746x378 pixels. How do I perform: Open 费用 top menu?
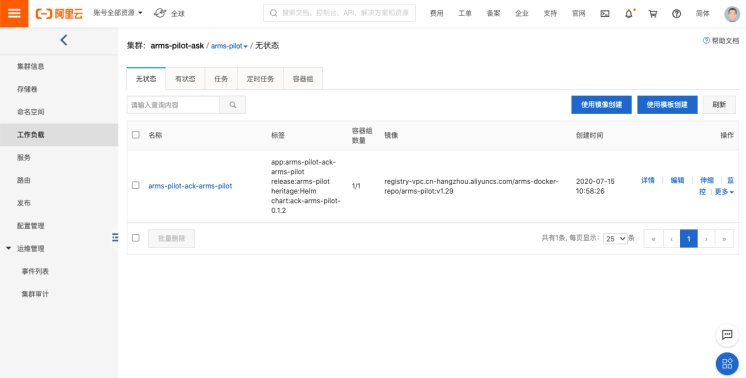click(x=436, y=14)
